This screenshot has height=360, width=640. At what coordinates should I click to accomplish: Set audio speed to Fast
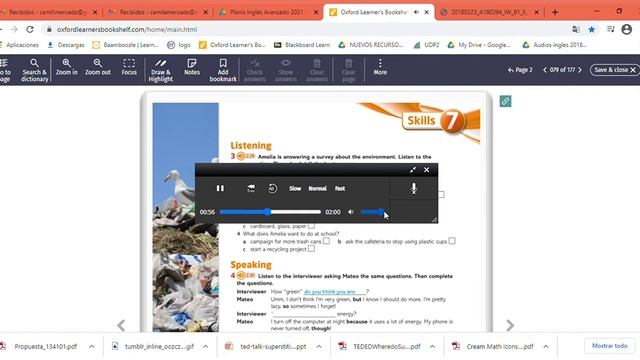(x=340, y=189)
